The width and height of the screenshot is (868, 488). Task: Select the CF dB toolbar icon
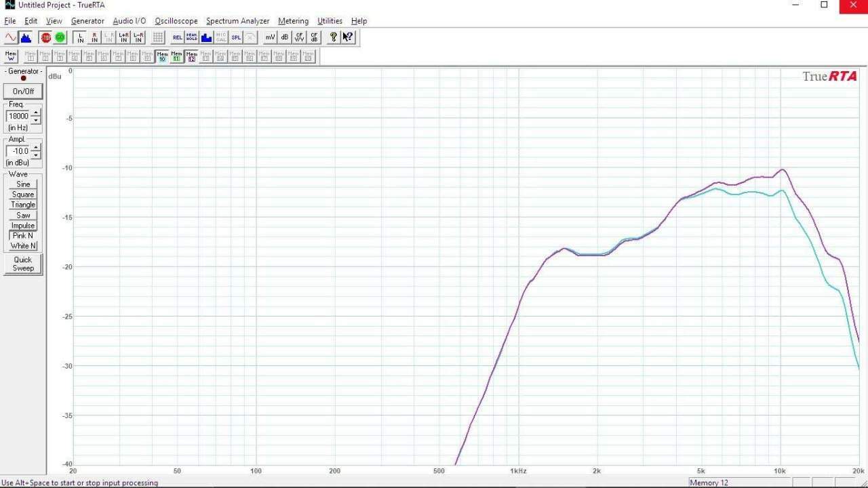point(314,37)
